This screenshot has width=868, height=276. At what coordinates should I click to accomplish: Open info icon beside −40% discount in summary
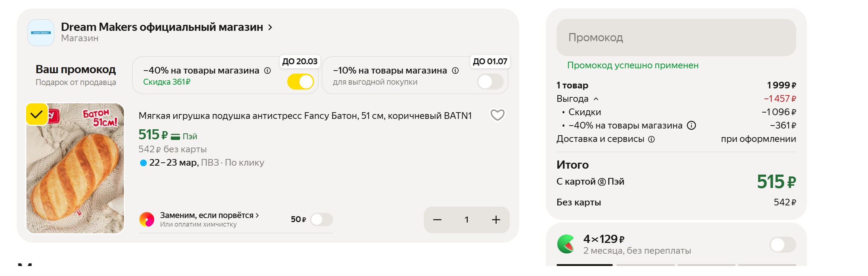click(691, 126)
